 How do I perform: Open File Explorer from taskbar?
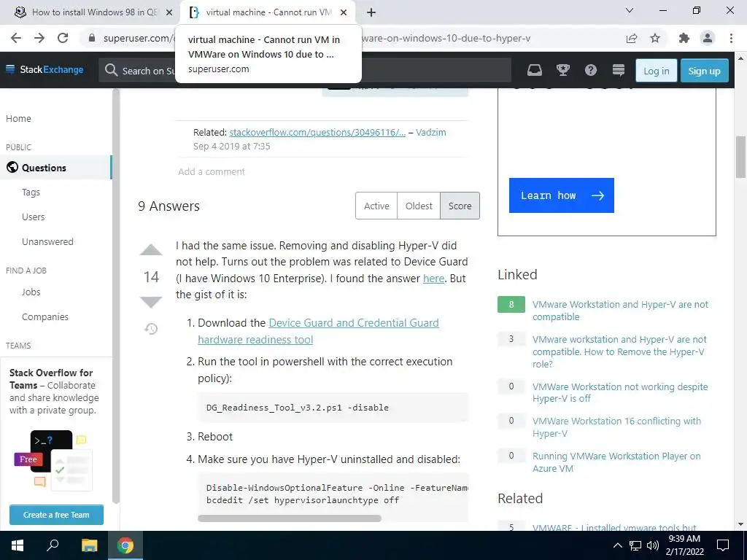(x=89, y=545)
